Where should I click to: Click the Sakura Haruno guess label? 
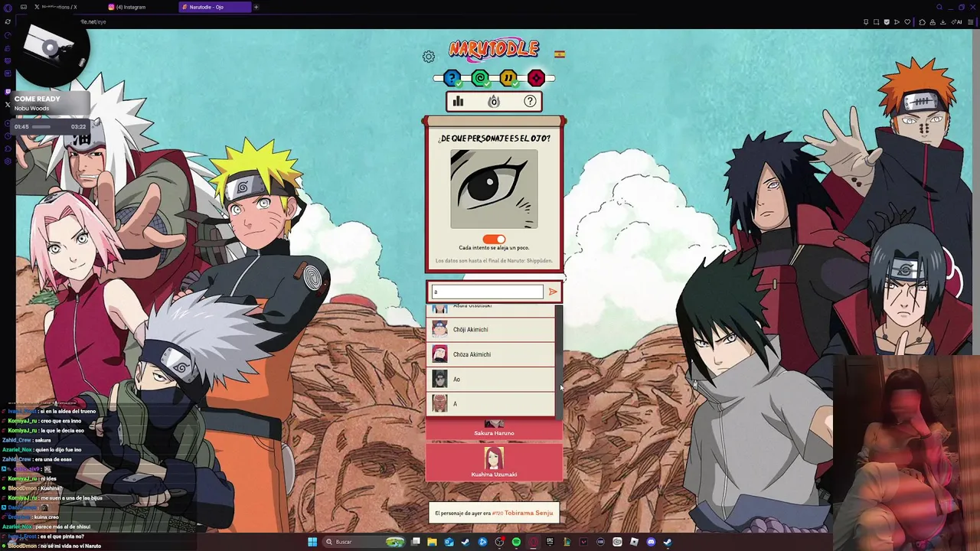494,433
